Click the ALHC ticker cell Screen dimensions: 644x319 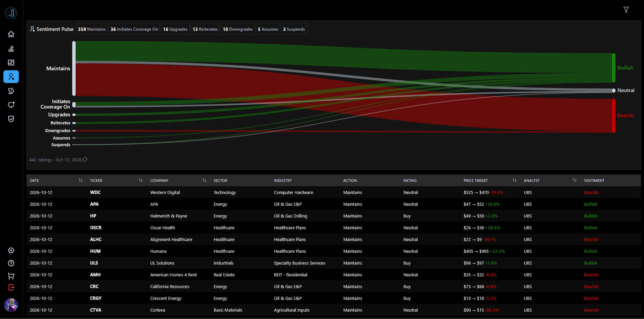click(x=96, y=239)
